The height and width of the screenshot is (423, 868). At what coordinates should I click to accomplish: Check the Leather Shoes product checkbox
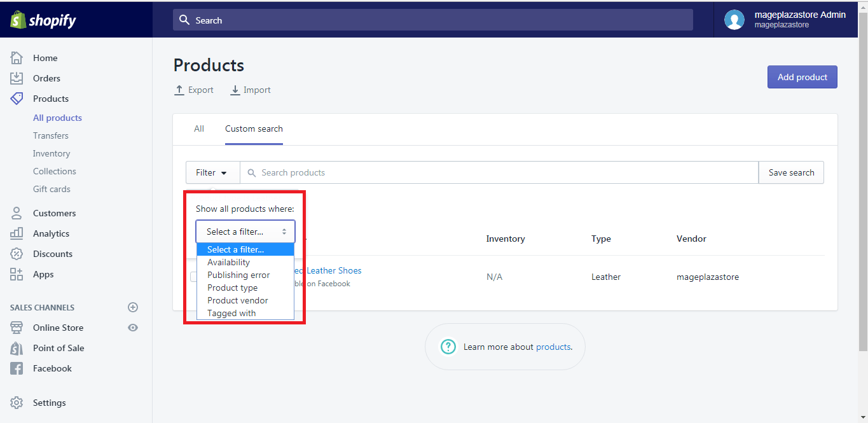(x=194, y=277)
